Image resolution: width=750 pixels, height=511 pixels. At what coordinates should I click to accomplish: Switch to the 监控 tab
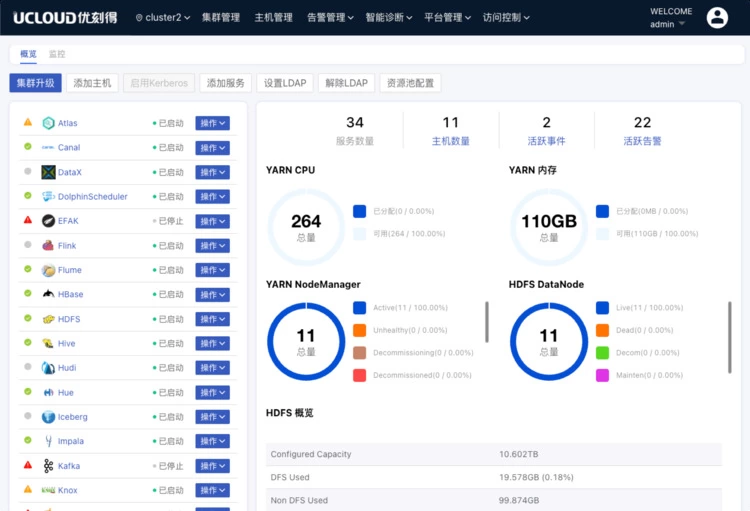click(x=57, y=54)
